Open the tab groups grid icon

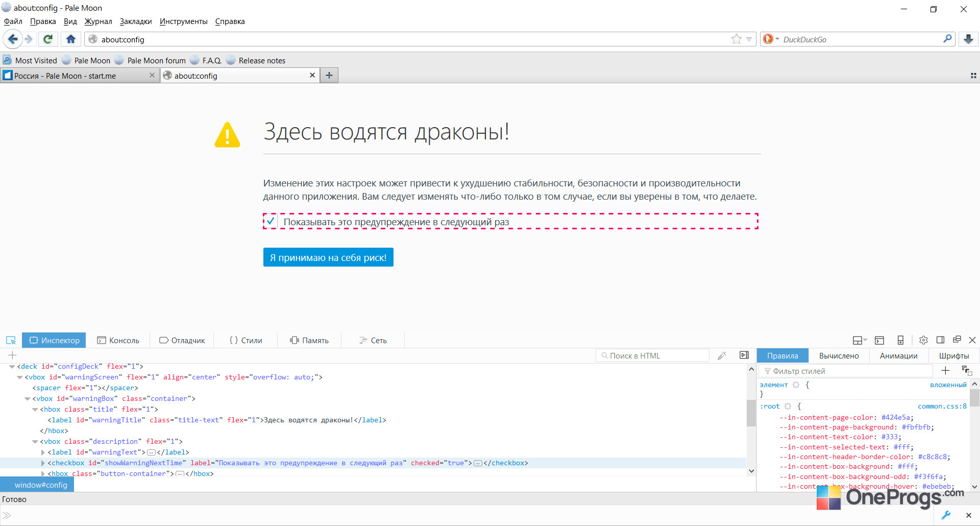[x=973, y=76]
